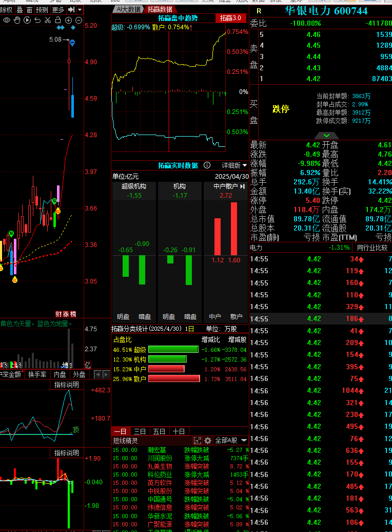Click the 机构 green proportion bar
Image resolution: width=392 pixels, height=532 pixels.
pyautogui.click(x=167, y=359)
